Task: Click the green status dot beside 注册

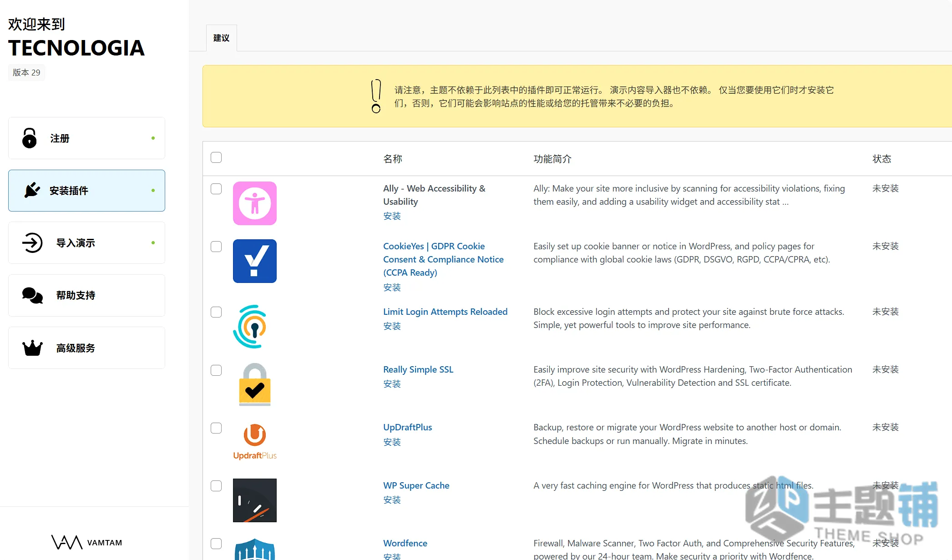Action: (x=153, y=138)
